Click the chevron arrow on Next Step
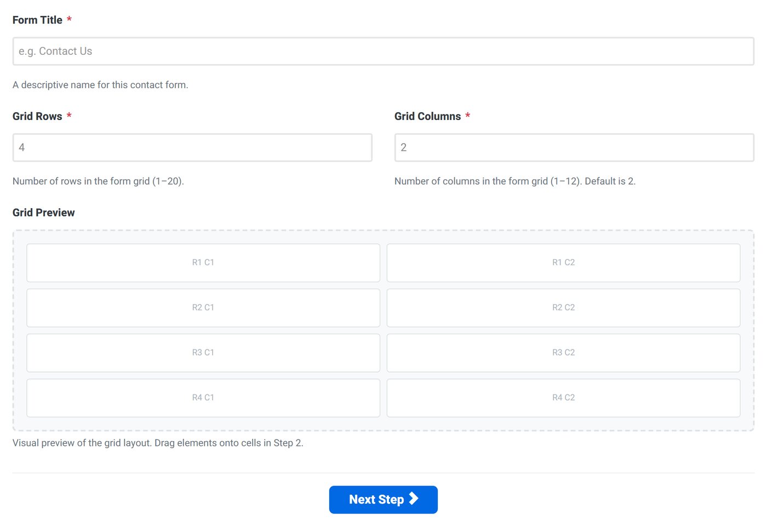Viewport: 767px width, 532px height. click(x=414, y=499)
